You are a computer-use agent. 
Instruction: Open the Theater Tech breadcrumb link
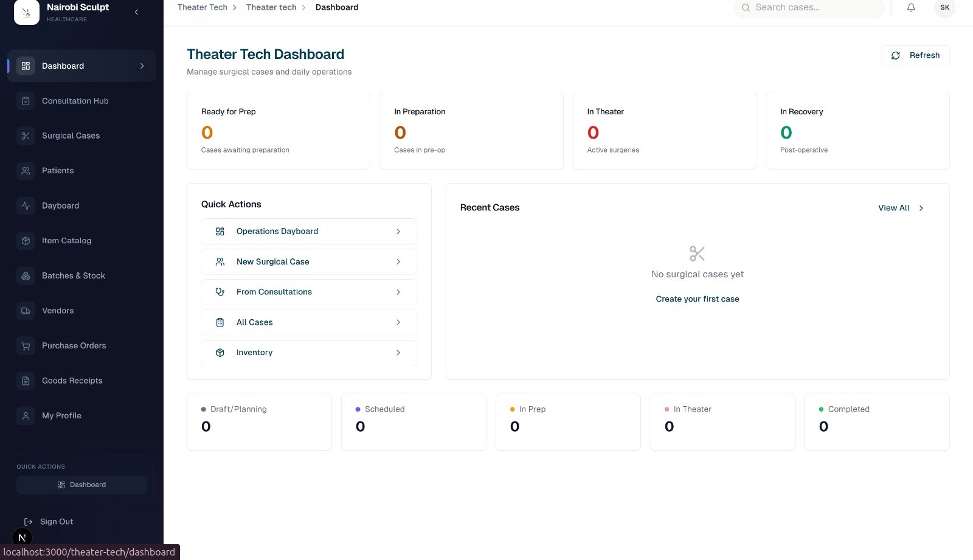tap(202, 7)
